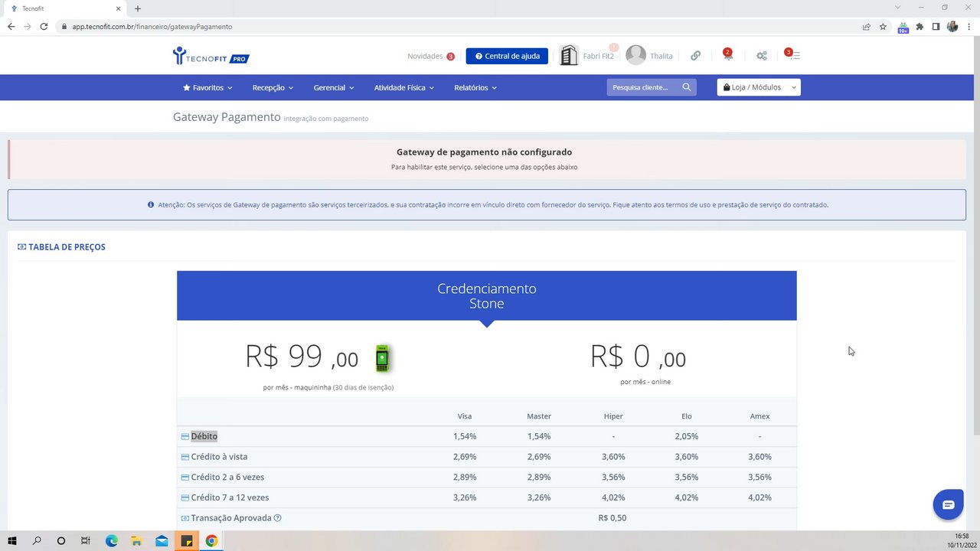Screen dimensions: 980x551
Task: Click the Thalita user avatar
Action: (635, 55)
